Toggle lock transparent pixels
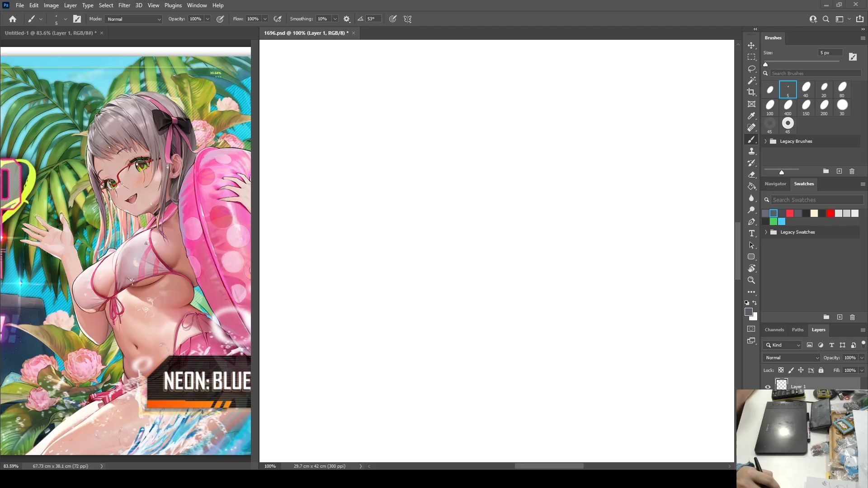This screenshot has width=868, height=488. (x=781, y=370)
